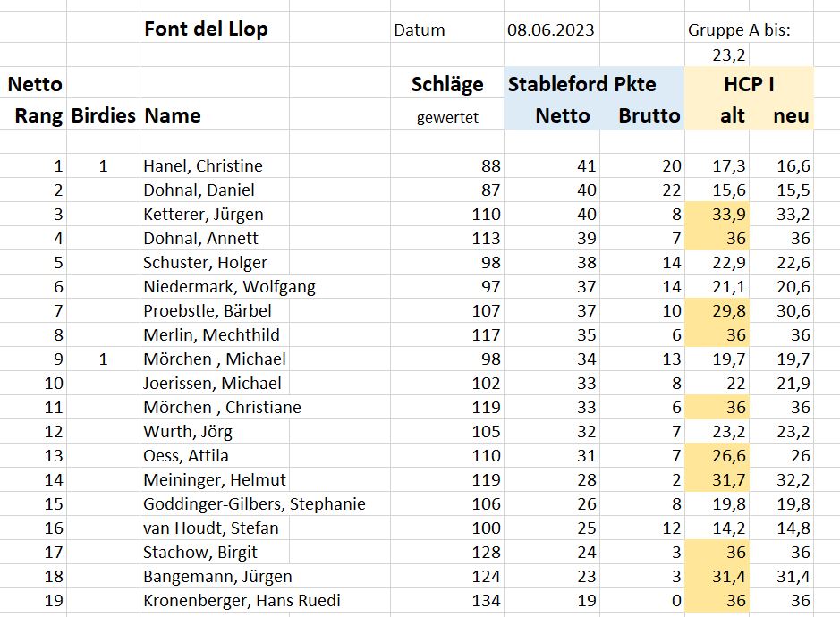This screenshot has width=840, height=617.
Task: Click van Houdt's Brutto score 12
Action: [671, 528]
